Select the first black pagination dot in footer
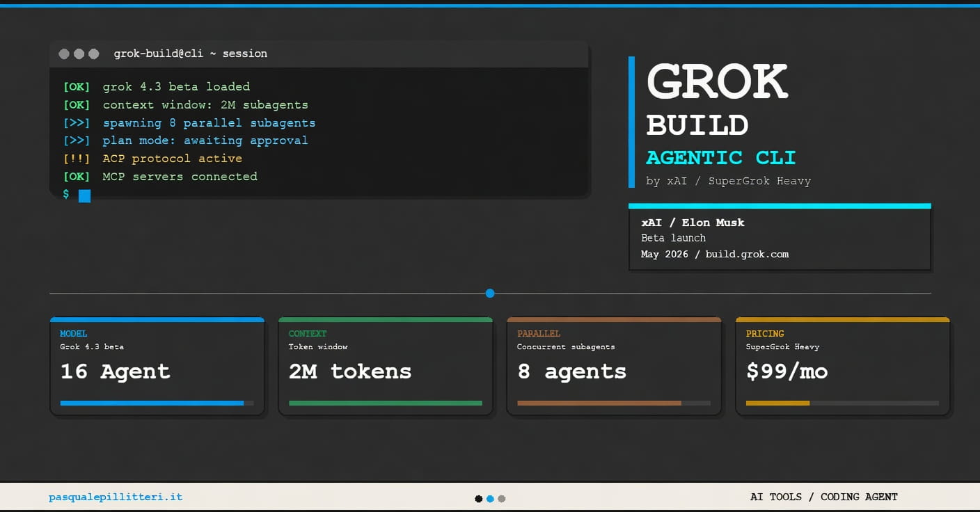980x512 pixels. [479, 499]
